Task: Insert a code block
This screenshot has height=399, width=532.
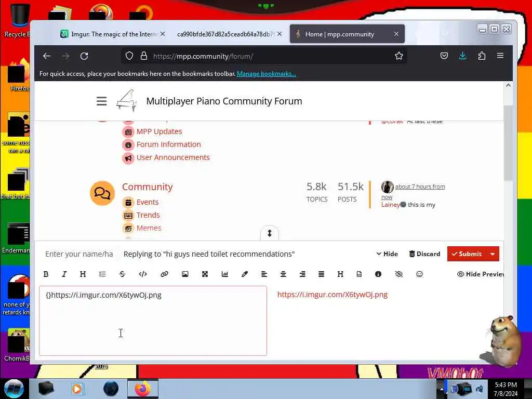Action: [143, 274]
